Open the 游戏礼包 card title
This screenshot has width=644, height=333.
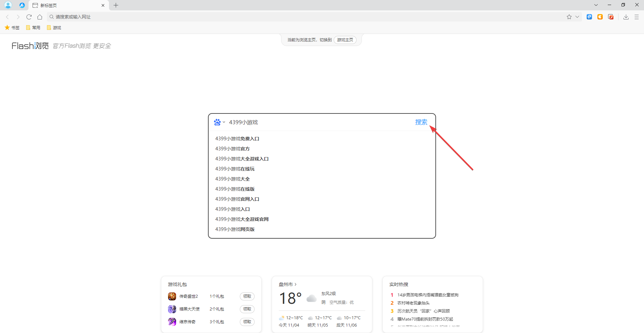click(x=177, y=284)
